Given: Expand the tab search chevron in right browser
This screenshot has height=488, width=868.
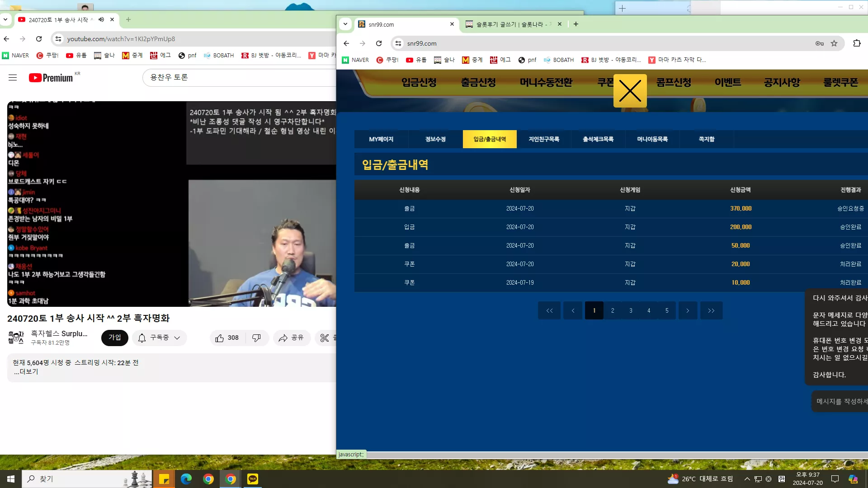Looking at the screenshot, I should click(x=345, y=24).
